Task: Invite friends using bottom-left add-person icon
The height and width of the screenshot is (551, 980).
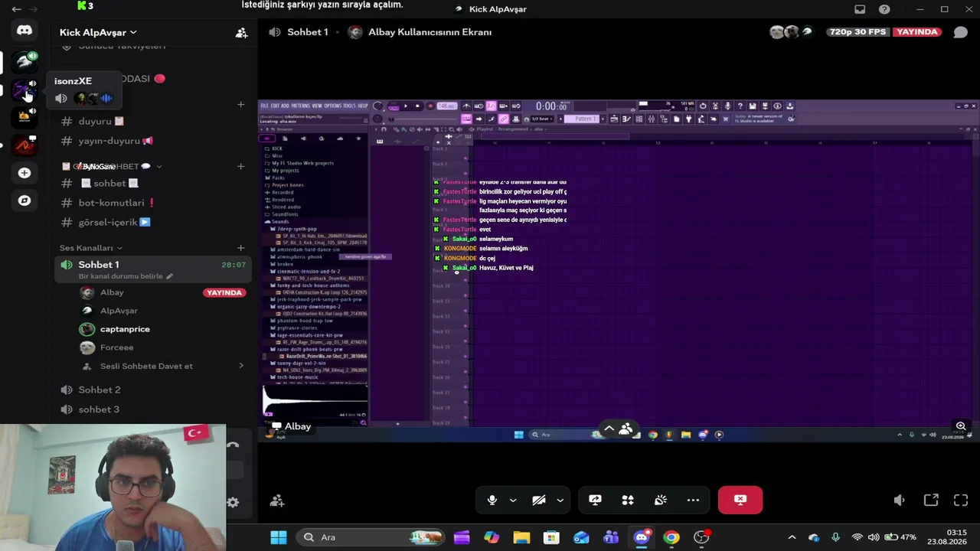Action: pyautogui.click(x=277, y=500)
